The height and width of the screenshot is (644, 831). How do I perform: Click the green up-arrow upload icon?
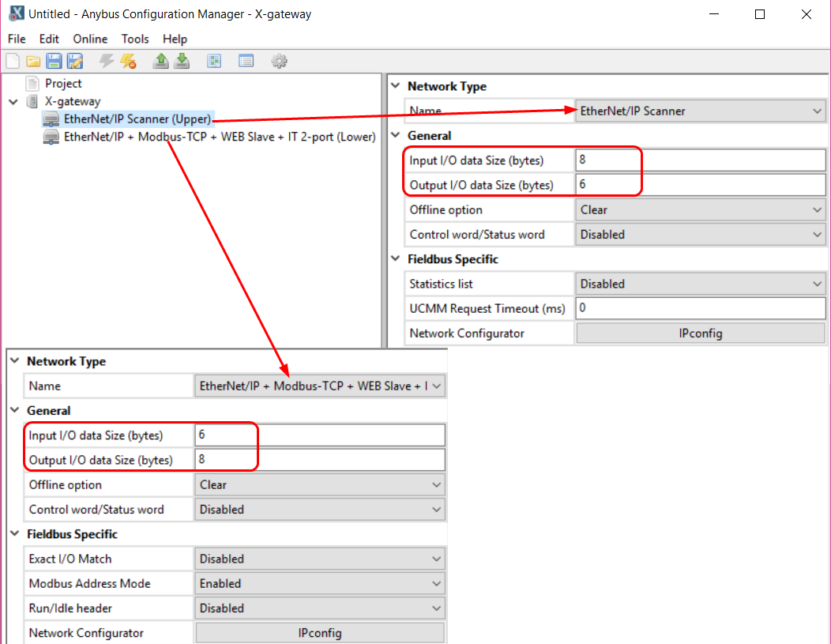(161, 62)
